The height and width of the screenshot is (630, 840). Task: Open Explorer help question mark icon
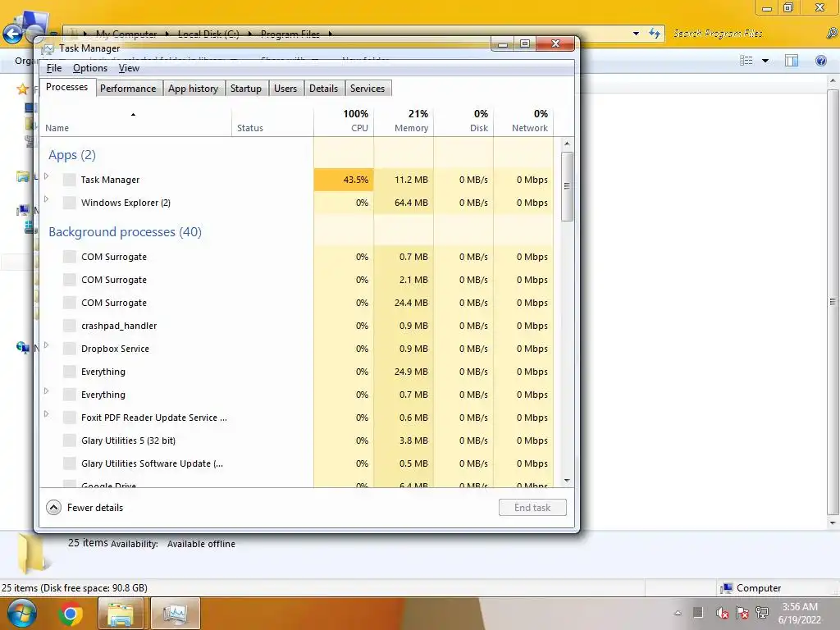820,61
